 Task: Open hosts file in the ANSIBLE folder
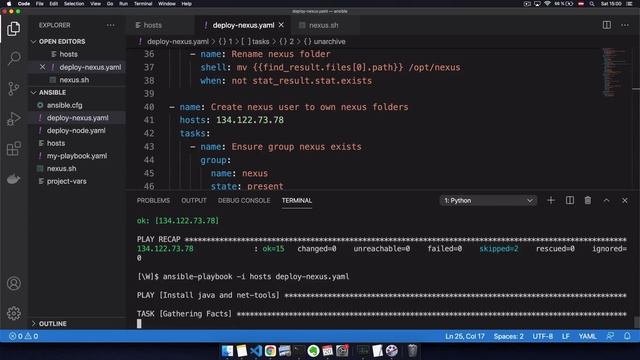56,143
